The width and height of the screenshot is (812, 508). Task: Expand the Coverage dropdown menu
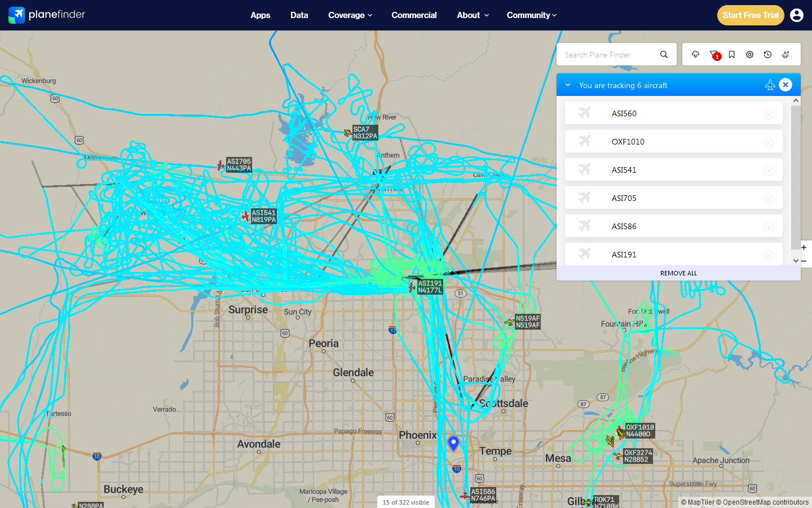click(350, 15)
